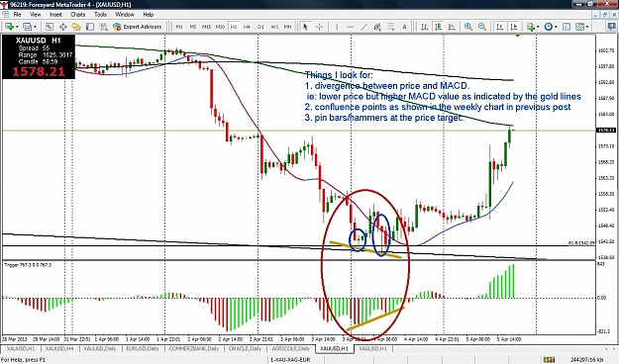Choose the trendline drawing tool
The image size is (619, 364).
point(364,27)
